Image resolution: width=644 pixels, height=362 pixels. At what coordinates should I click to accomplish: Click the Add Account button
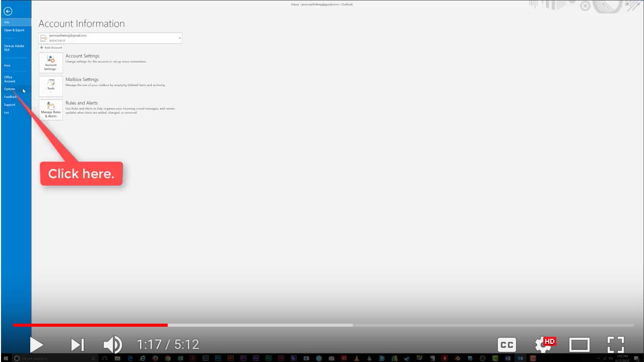point(51,47)
